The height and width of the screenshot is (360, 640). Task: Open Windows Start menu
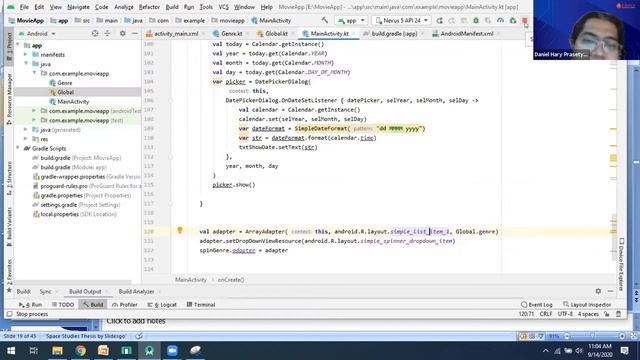(11, 351)
